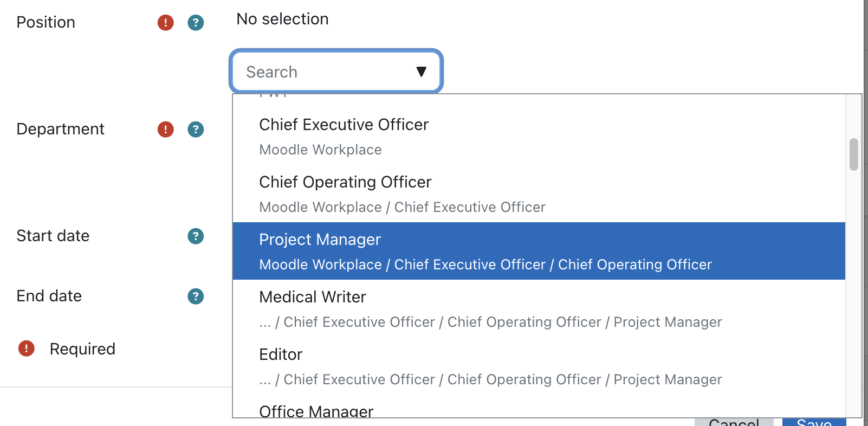Image resolution: width=868 pixels, height=426 pixels.
Task: Choose the Editor position option
Action: click(x=539, y=366)
